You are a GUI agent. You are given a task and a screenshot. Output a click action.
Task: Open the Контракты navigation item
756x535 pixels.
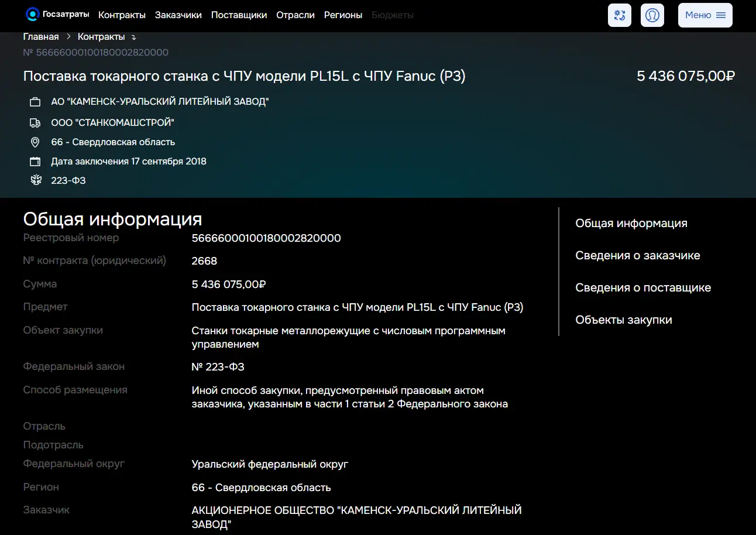122,15
